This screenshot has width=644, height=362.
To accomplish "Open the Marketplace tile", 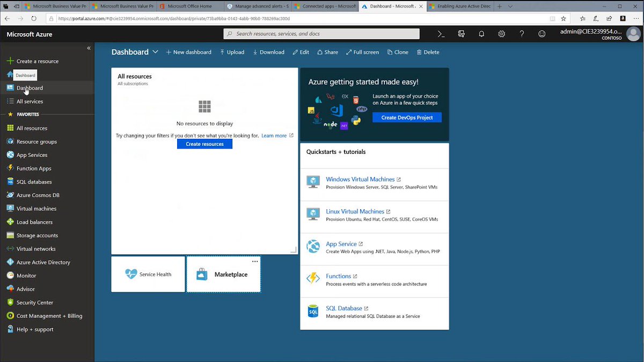I will click(x=223, y=274).
